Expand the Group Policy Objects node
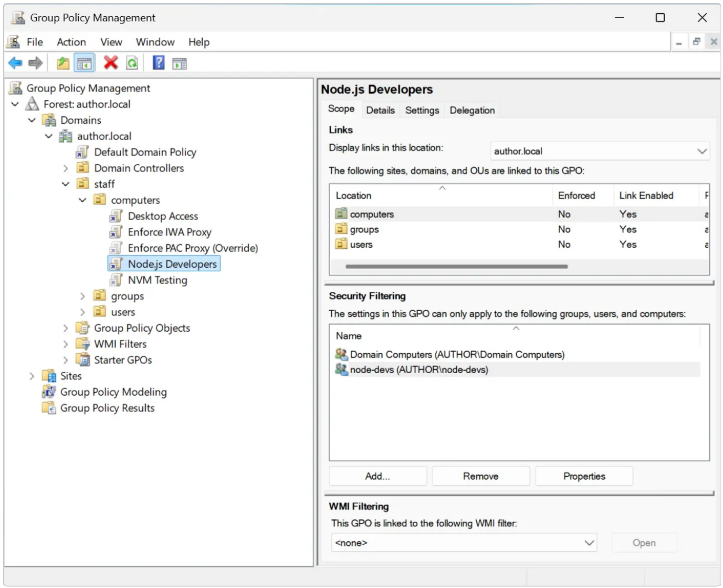723x588 pixels. click(x=65, y=328)
